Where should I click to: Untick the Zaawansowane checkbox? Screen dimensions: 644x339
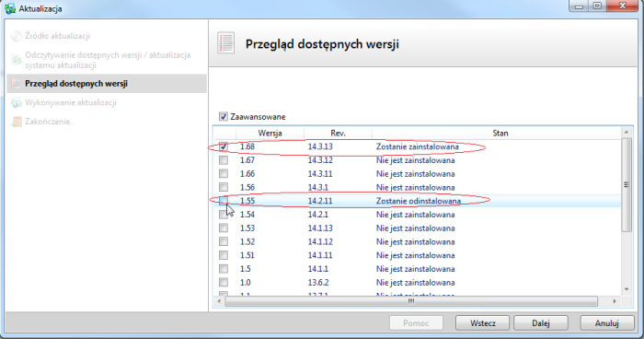(x=223, y=116)
